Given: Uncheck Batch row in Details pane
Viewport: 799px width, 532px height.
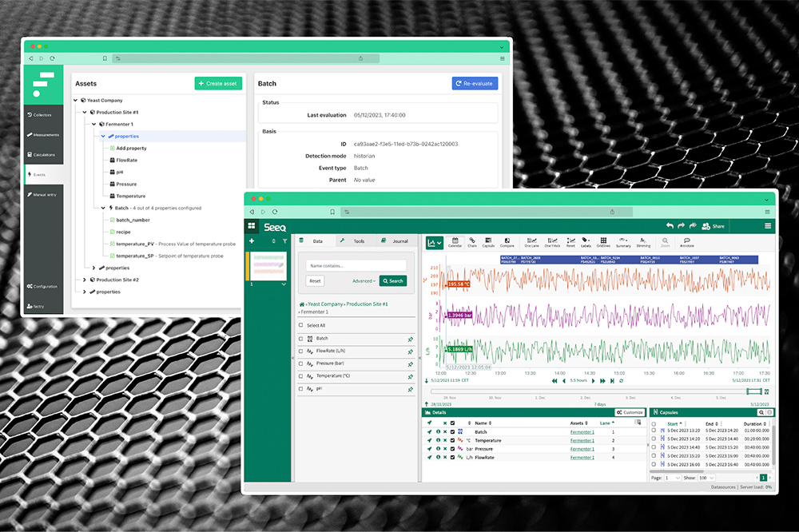Looking at the screenshot, I should (452, 431).
